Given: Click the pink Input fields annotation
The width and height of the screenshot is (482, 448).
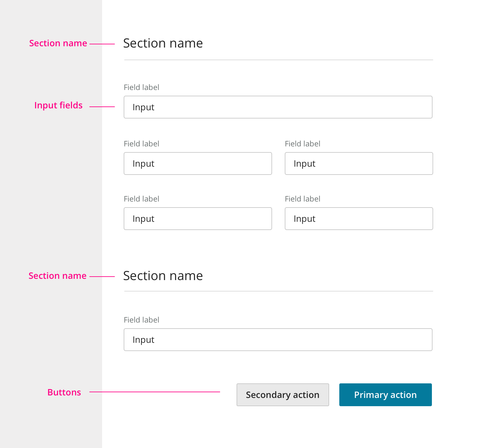Looking at the screenshot, I should pos(58,106).
